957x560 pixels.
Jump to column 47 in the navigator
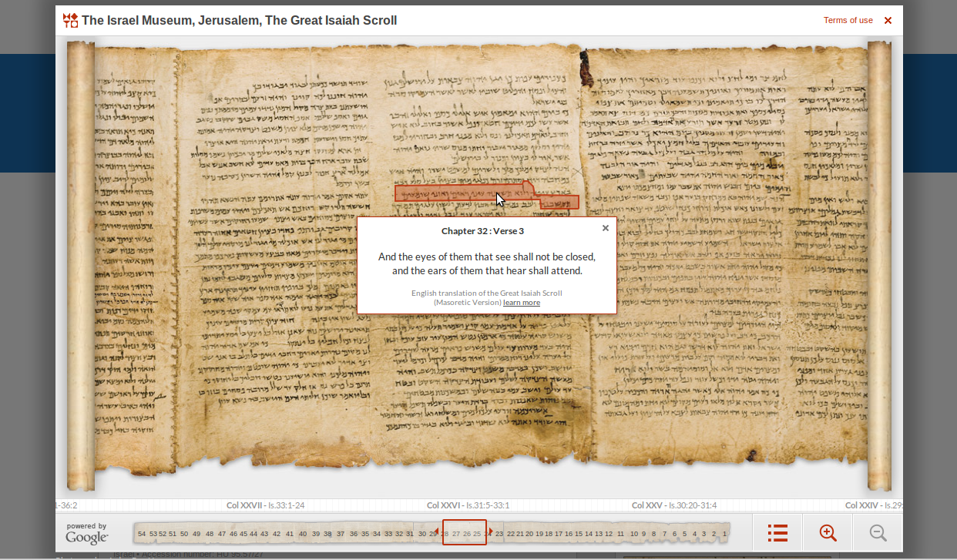pyautogui.click(x=222, y=534)
